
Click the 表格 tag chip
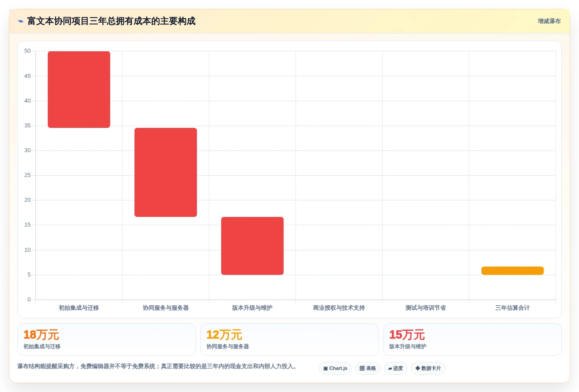pos(368,368)
